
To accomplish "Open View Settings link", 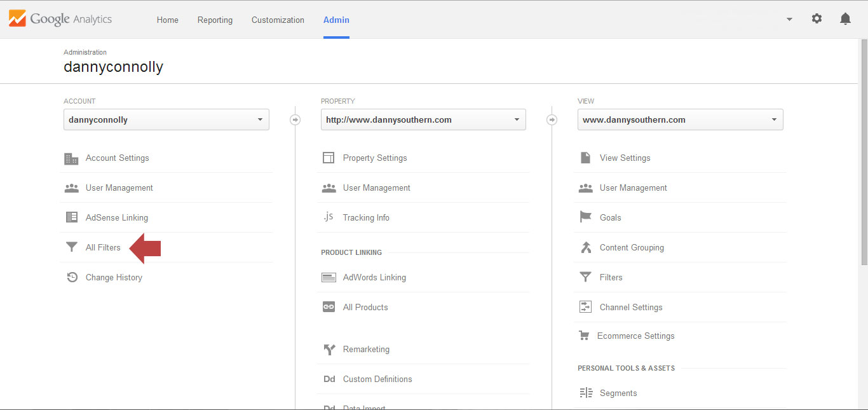I will click(625, 158).
